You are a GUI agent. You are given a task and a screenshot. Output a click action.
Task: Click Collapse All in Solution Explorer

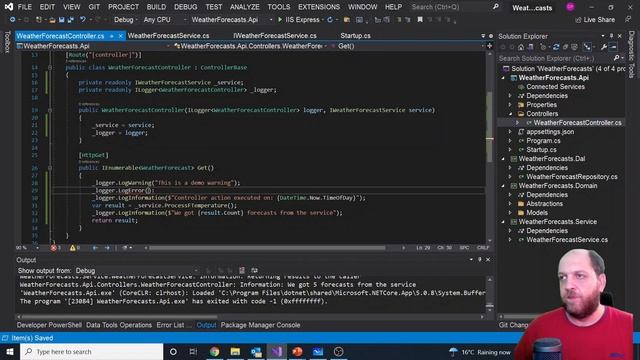565,47
